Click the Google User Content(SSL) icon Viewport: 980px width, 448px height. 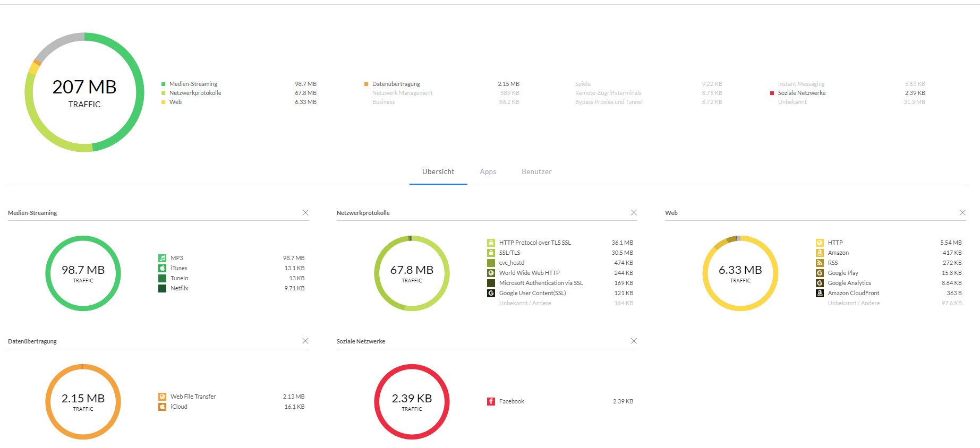pyautogui.click(x=491, y=293)
